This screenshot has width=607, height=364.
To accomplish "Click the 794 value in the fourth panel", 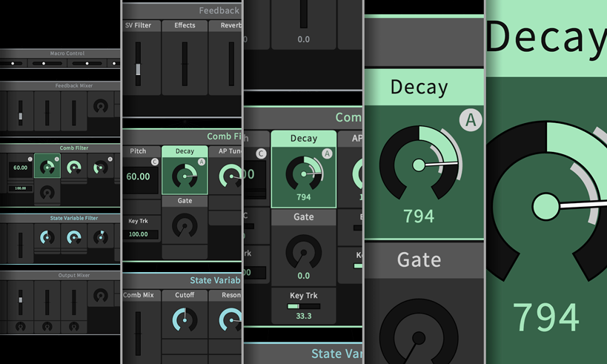I will (x=419, y=216).
